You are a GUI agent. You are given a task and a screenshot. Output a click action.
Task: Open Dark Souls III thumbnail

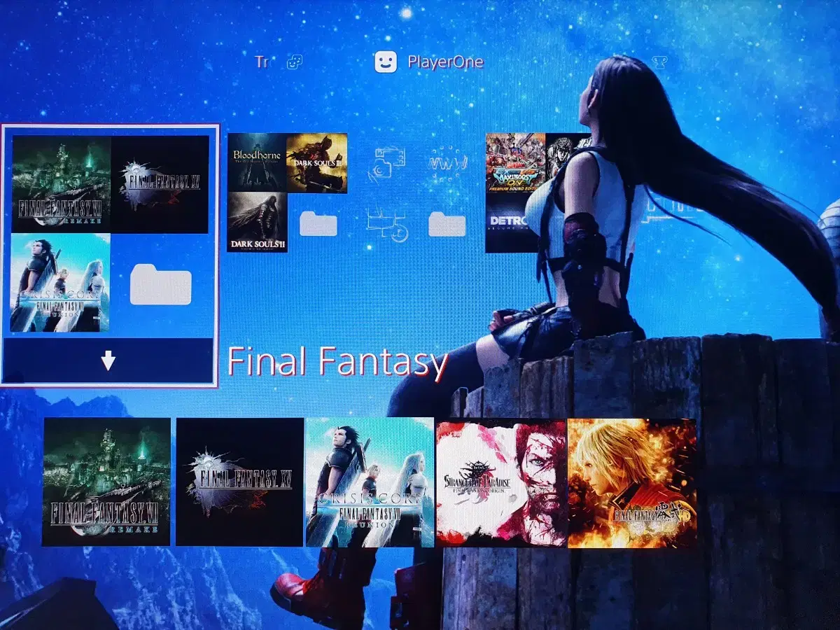pyautogui.click(x=316, y=163)
